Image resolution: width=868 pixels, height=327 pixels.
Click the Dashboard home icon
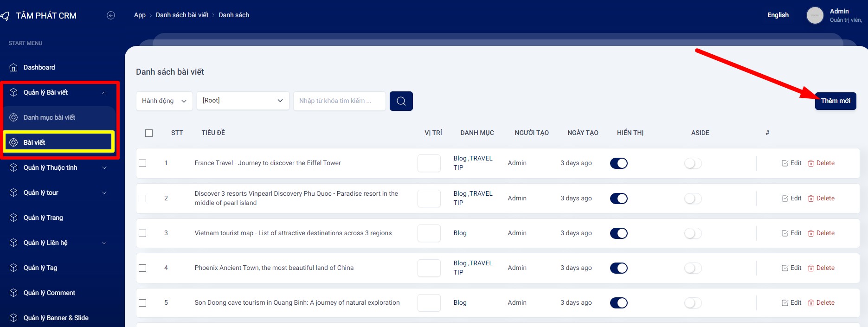click(13, 67)
